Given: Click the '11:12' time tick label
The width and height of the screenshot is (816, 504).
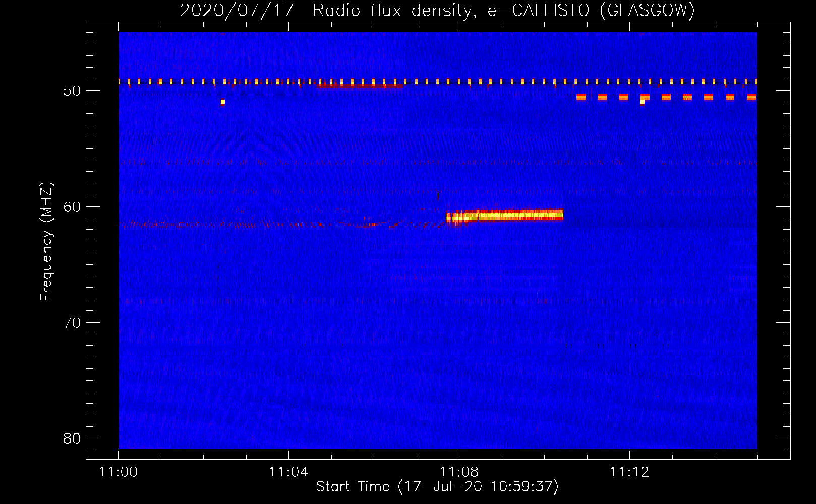Looking at the screenshot, I should point(629,472).
